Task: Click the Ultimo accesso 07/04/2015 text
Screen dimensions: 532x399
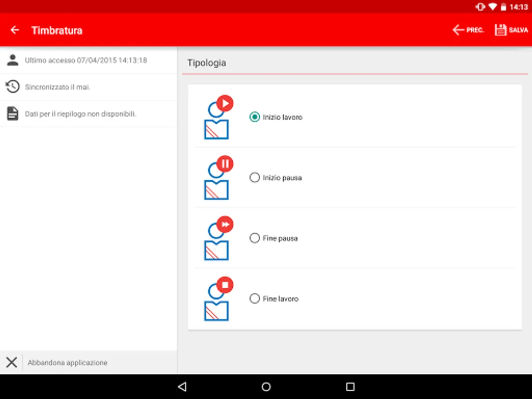Action: [x=86, y=60]
